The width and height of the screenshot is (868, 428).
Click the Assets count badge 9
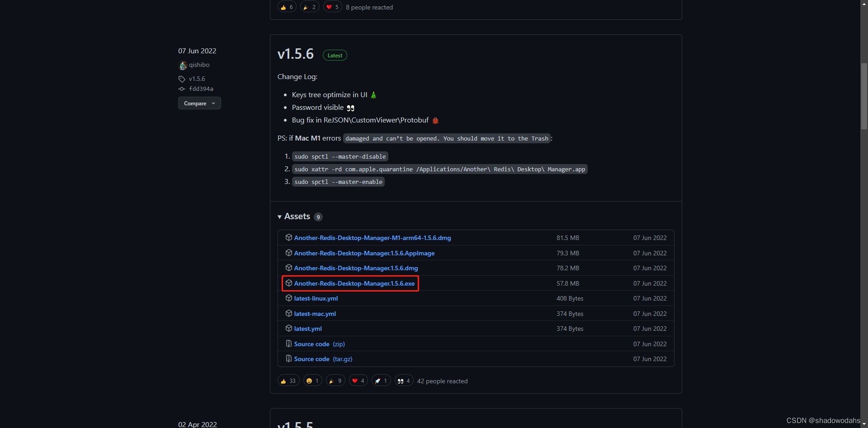pyautogui.click(x=318, y=217)
